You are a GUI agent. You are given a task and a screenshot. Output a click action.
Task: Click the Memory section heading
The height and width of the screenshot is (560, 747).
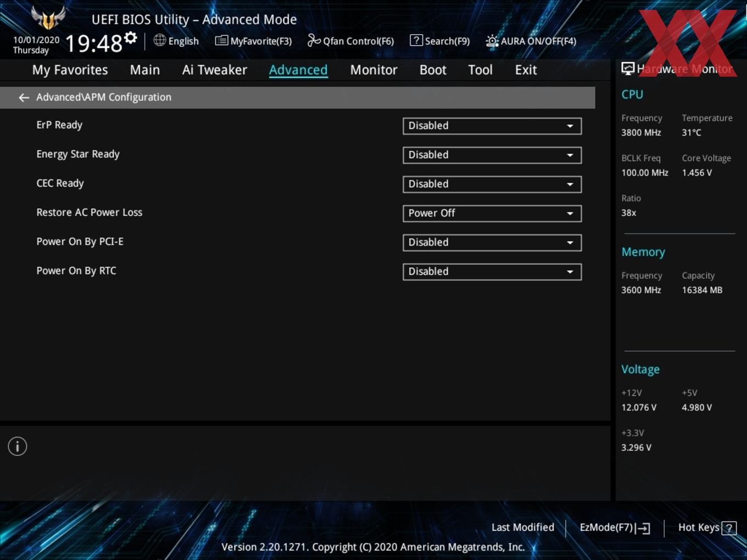pyautogui.click(x=643, y=252)
